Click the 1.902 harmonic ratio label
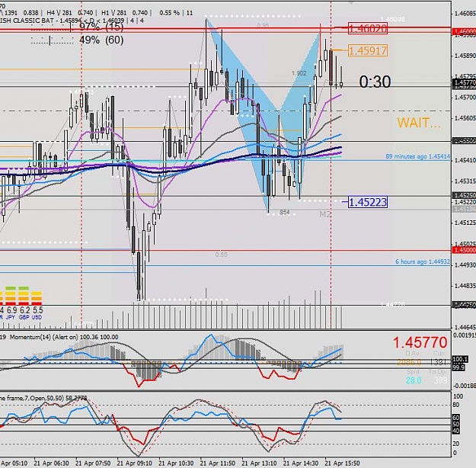Image resolution: width=476 pixels, height=468 pixels. [299, 73]
